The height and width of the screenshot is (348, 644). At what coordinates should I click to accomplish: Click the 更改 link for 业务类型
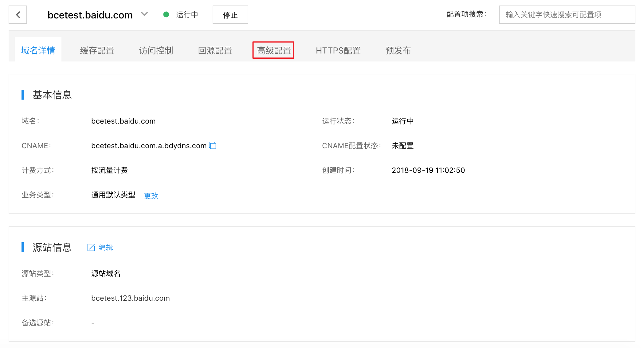pos(151,196)
